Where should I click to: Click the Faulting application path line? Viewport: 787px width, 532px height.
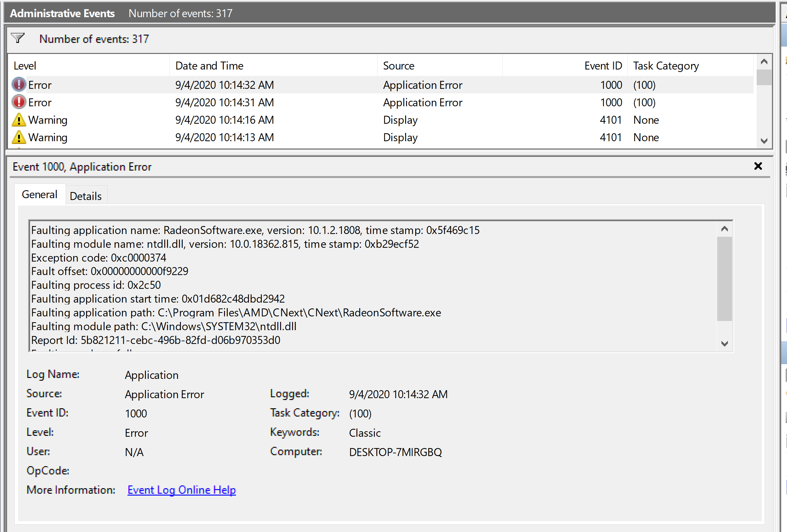click(x=236, y=312)
